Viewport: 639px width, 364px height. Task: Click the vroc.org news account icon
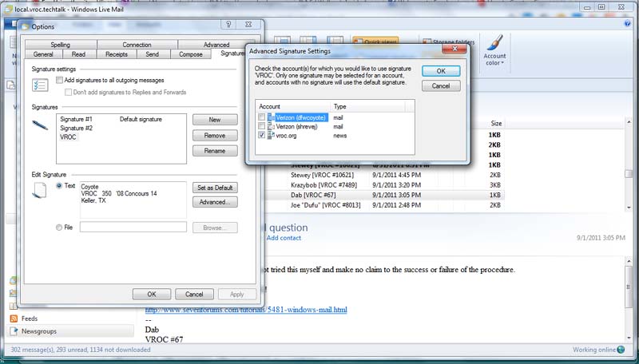(271, 135)
